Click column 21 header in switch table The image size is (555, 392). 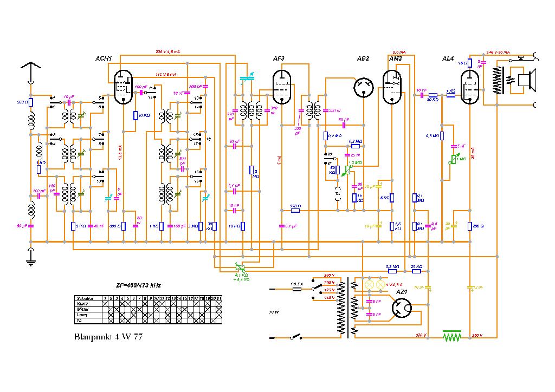point(219,298)
